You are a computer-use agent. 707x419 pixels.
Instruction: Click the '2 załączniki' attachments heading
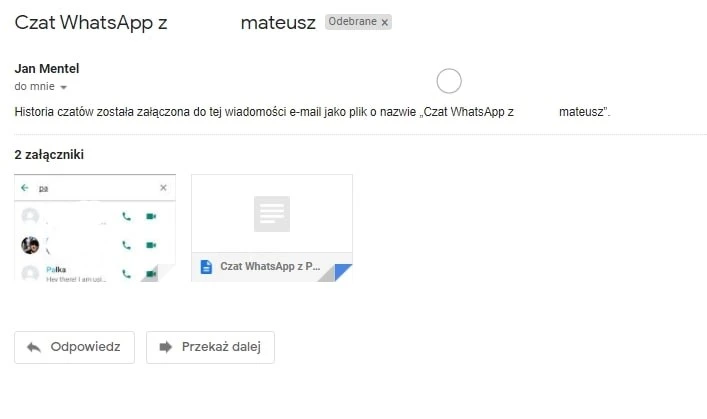coord(49,155)
